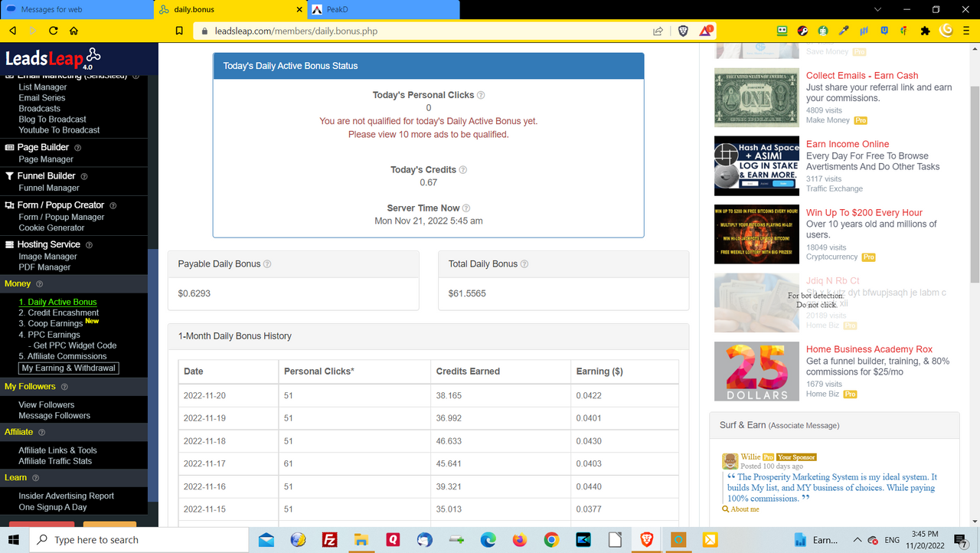Open the tab search dropdown arrow
The height and width of the screenshot is (553, 980).
pos(877,10)
